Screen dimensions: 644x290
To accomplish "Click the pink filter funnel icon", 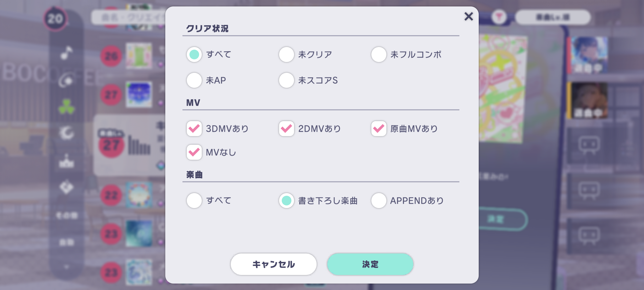I will click(x=499, y=17).
